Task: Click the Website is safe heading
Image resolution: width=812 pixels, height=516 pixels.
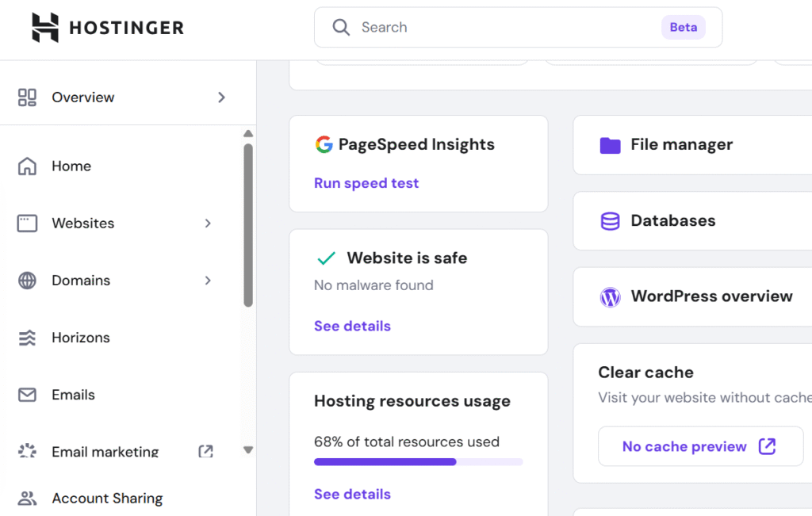Action: click(407, 258)
